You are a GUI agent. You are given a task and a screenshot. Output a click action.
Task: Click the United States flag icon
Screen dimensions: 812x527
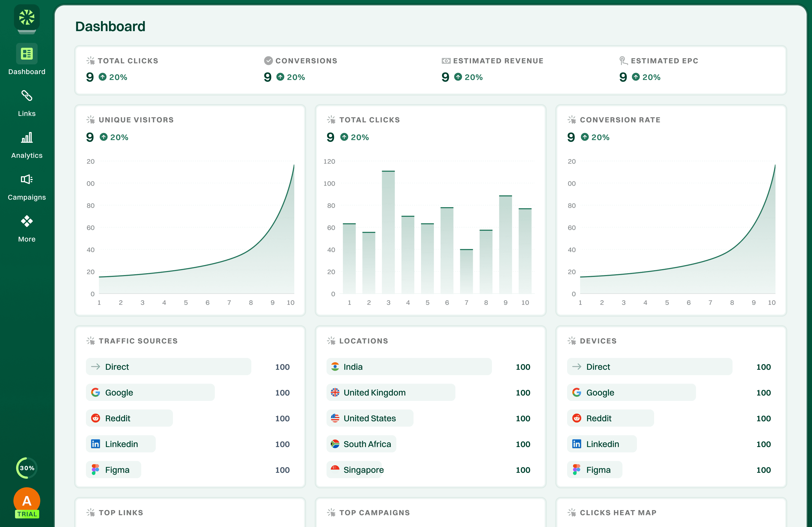335,418
